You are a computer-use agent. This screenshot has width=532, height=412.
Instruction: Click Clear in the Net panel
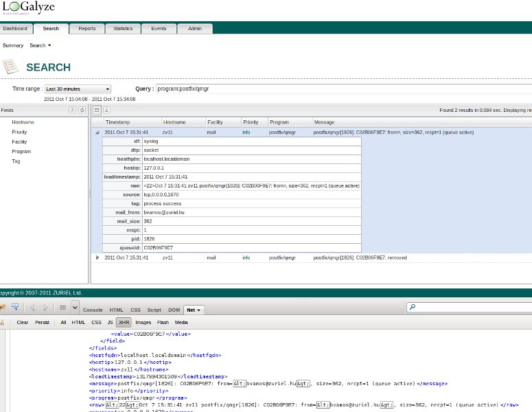point(23,321)
